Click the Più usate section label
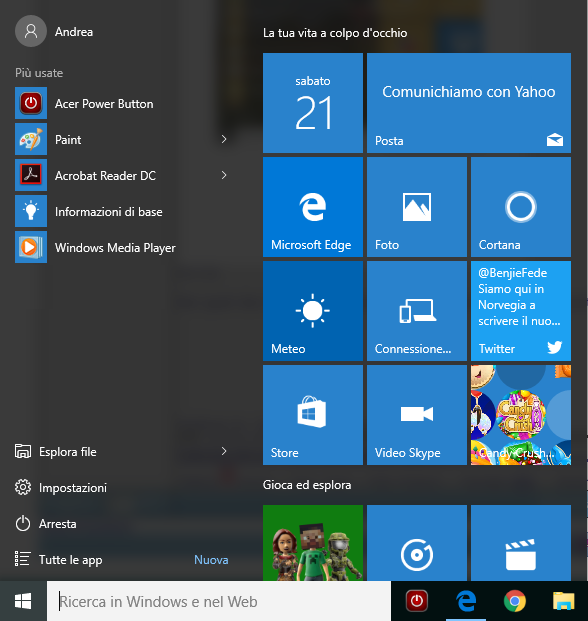This screenshot has width=588, height=621. [x=39, y=73]
